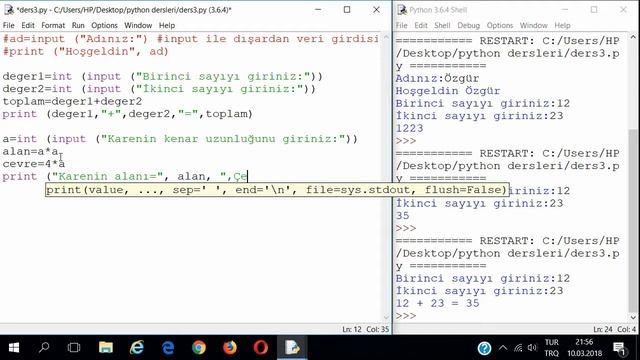This screenshot has width=640, height=360.
Task: Launch Internet Explorer from the taskbar
Action: pyautogui.click(x=137, y=347)
